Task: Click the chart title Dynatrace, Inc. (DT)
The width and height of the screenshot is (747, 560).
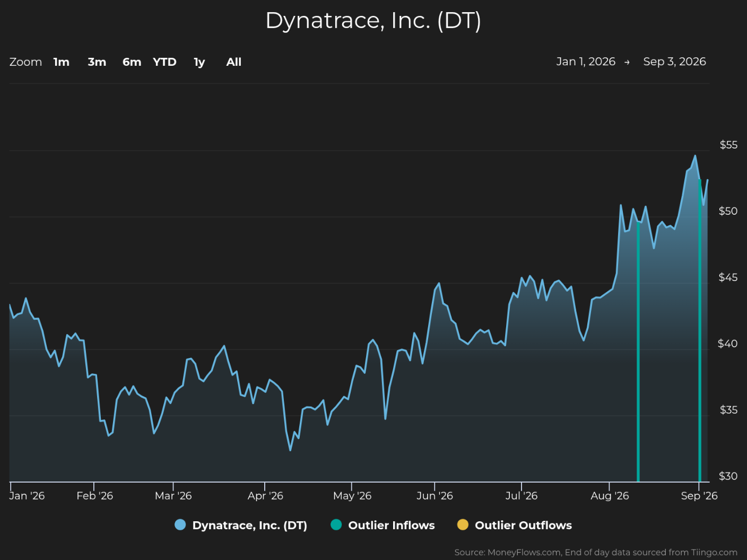Action: [x=373, y=21]
